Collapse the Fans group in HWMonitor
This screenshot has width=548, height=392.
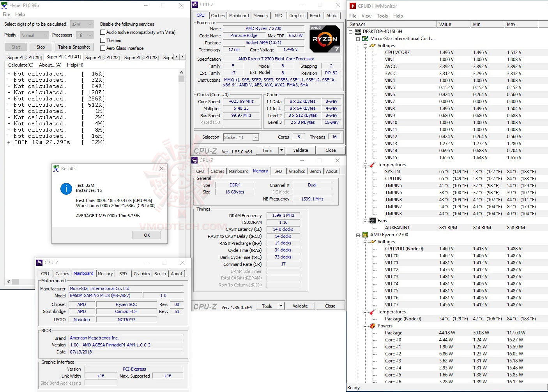(x=366, y=221)
